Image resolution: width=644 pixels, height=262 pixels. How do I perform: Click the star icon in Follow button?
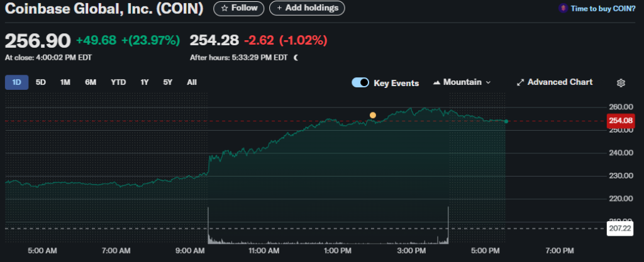coord(225,8)
